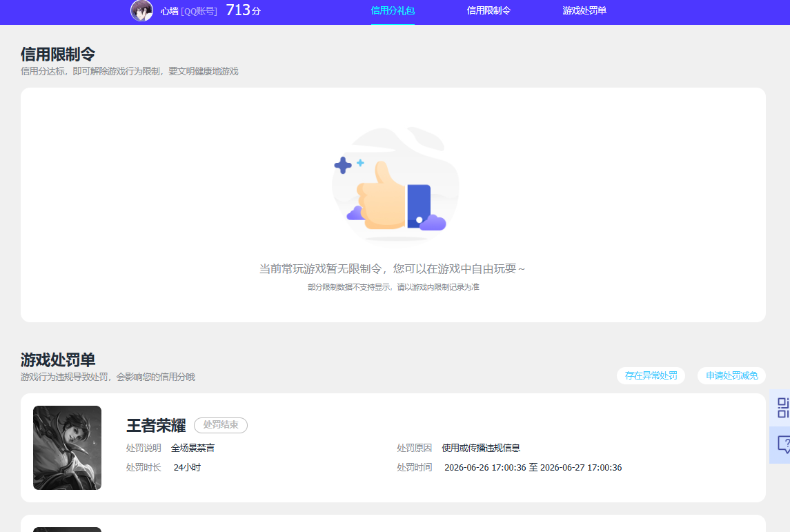Click the text 当前常玩游戏暂无限制令
Viewport: 790px width, 532px height.
coord(320,269)
